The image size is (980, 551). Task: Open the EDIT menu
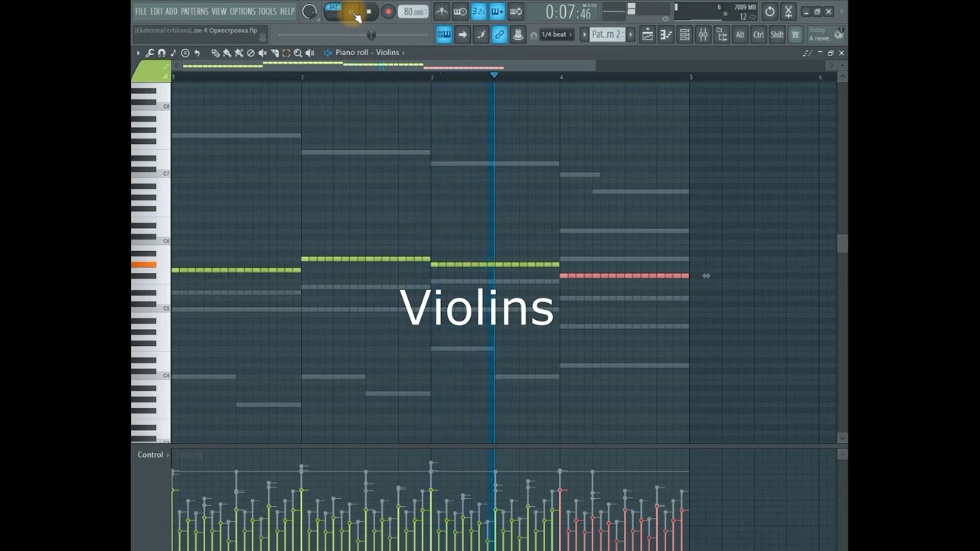tap(156, 11)
